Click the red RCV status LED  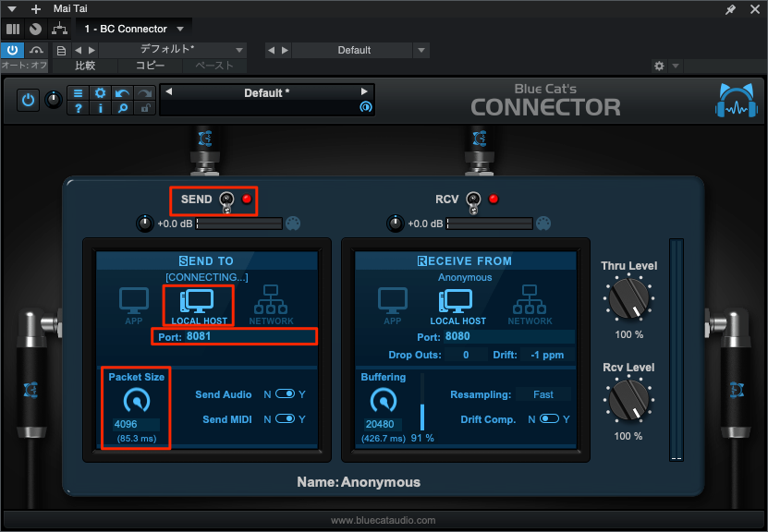tap(494, 199)
